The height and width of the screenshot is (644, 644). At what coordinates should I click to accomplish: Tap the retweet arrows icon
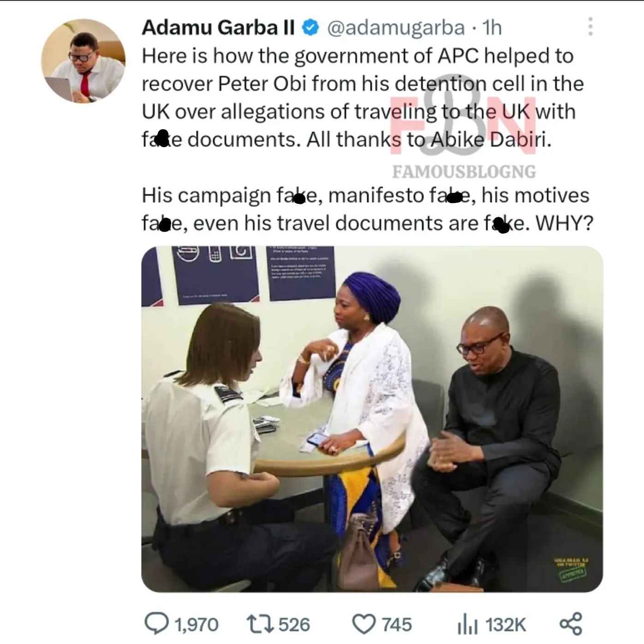pos(261,624)
